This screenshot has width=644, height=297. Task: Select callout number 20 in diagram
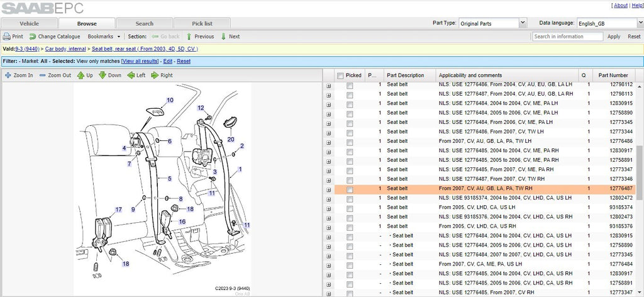pyautogui.click(x=231, y=139)
